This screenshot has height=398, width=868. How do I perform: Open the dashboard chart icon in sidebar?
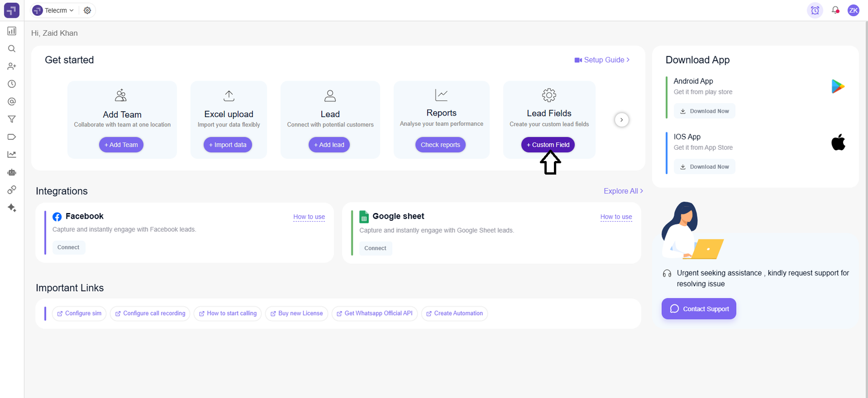tap(11, 31)
